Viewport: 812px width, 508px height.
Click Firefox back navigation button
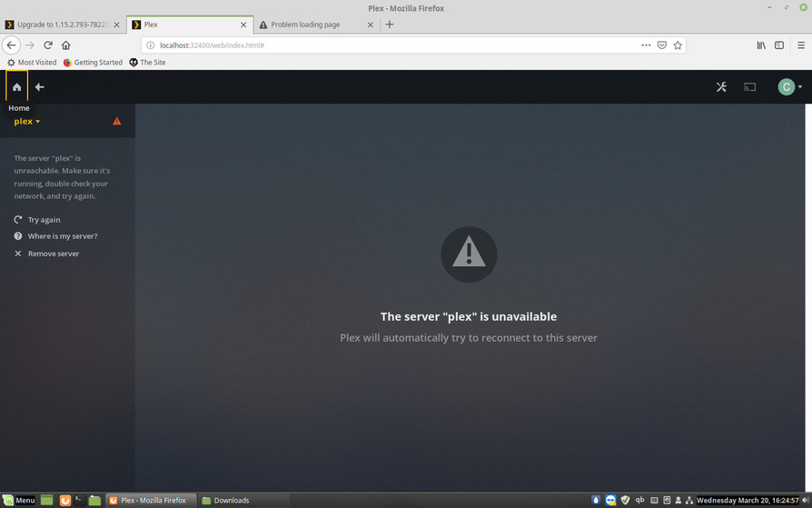click(12, 45)
